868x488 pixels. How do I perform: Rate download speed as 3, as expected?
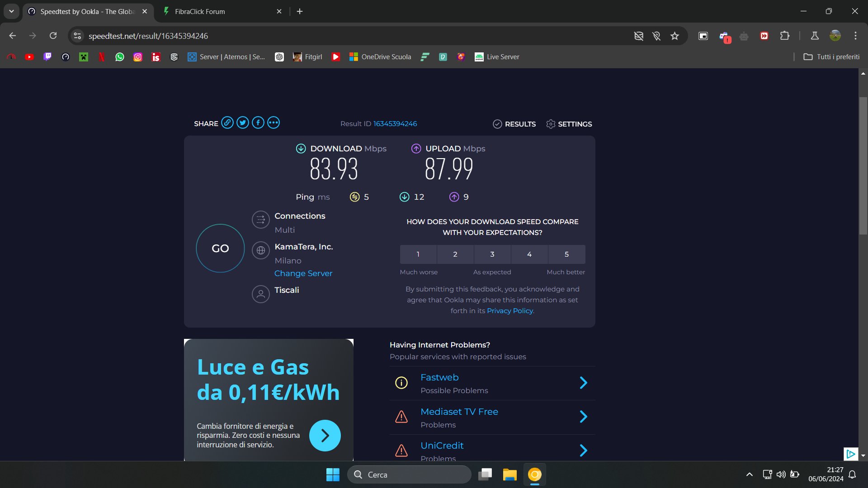(x=492, y=254)
